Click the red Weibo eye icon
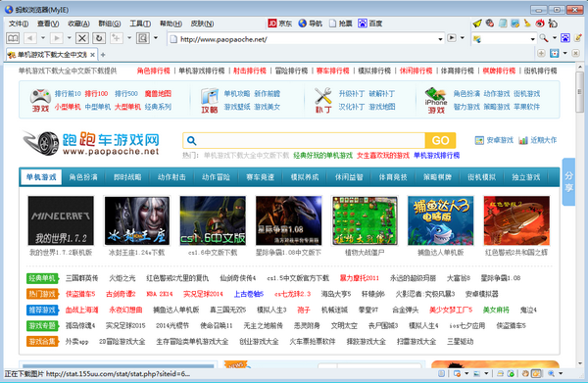588x383 pixels. click(540, 24)
